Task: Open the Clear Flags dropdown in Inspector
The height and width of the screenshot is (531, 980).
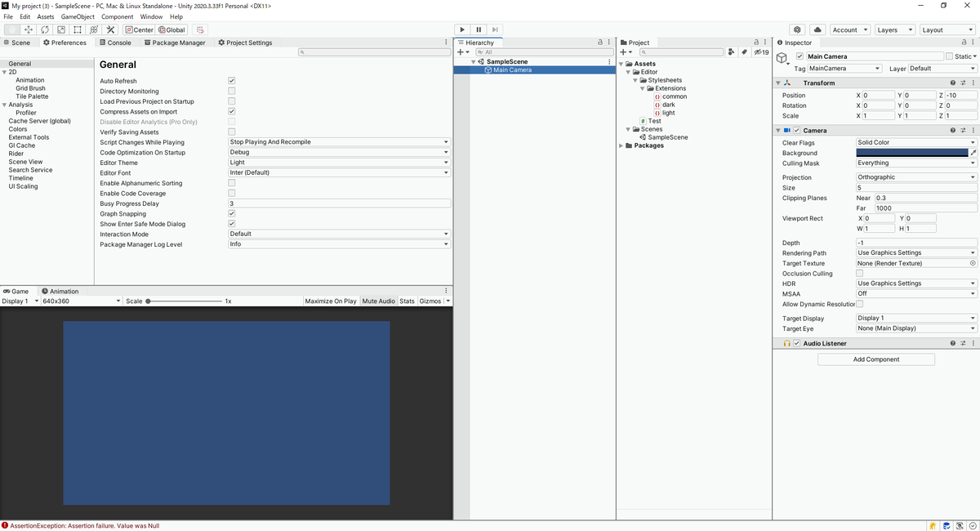Action: 915,142
